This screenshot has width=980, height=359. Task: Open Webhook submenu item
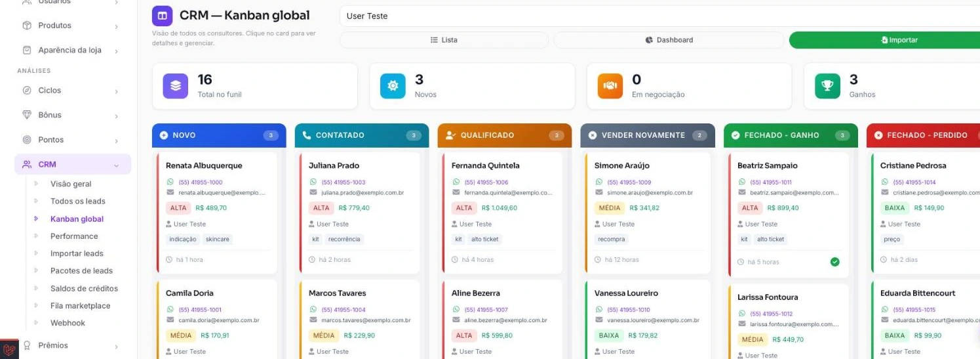tap(68, 323)
